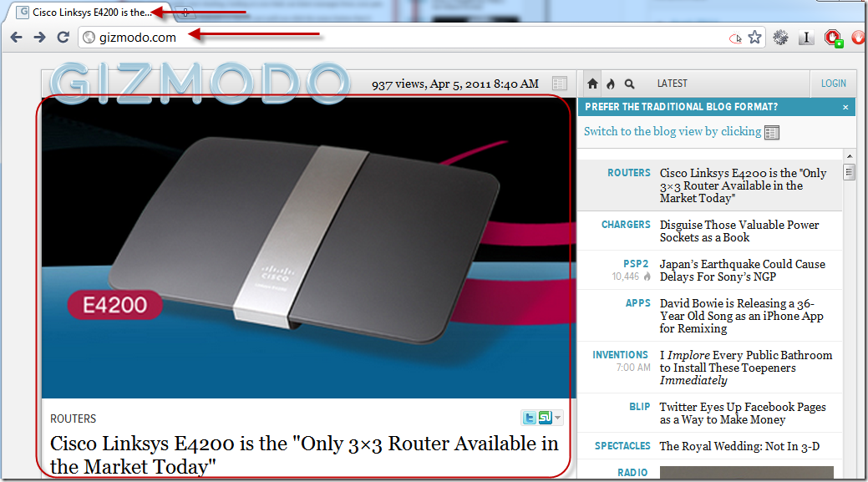Screen dimensions: 868x482
Task: Open the gear extension icon in toolbar
Action: 780,37
